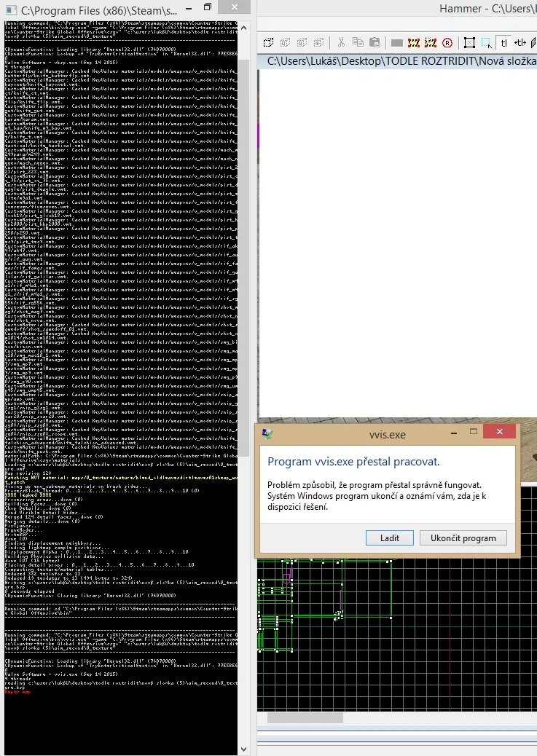537x756 pixels.
Task: Click the vvis.exe dialog title icon
Action: point(267,434)
